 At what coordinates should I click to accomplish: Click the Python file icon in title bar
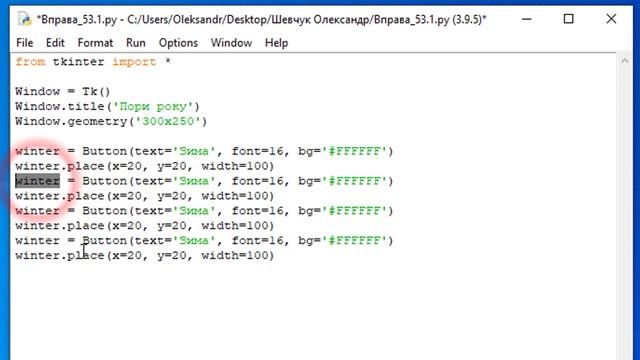[24, 19]
